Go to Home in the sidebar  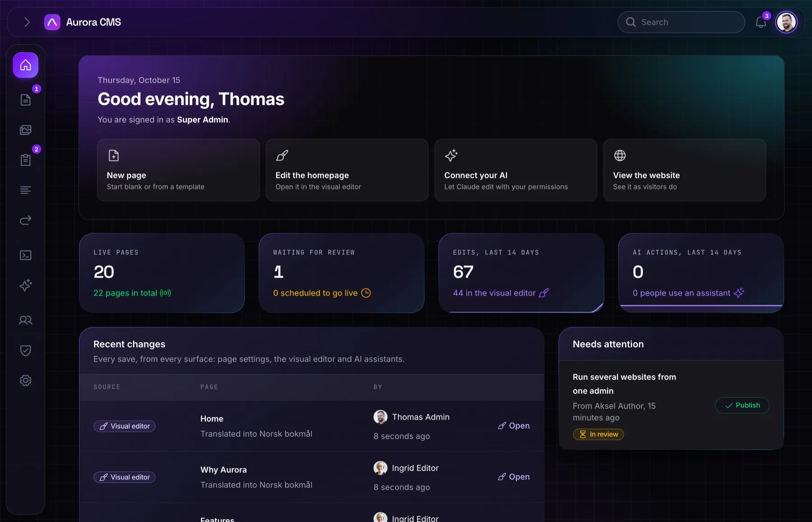(26, 65)
